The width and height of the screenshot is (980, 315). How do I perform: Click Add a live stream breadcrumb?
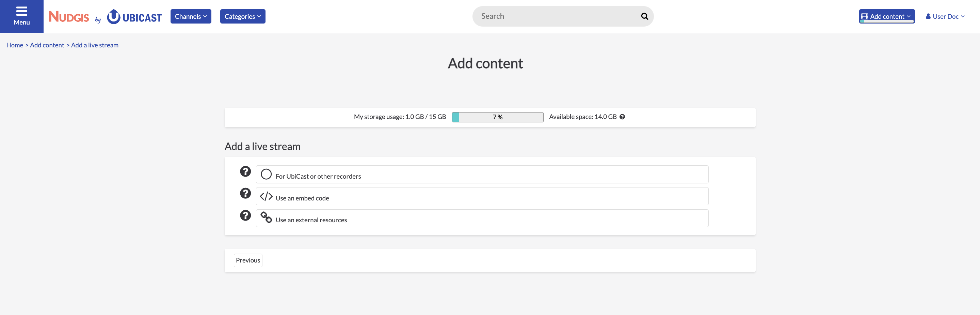pos(95,45)
